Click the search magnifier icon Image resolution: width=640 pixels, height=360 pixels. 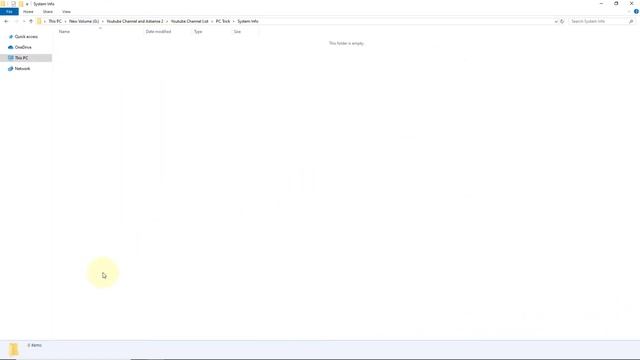[x=631, y=21]
